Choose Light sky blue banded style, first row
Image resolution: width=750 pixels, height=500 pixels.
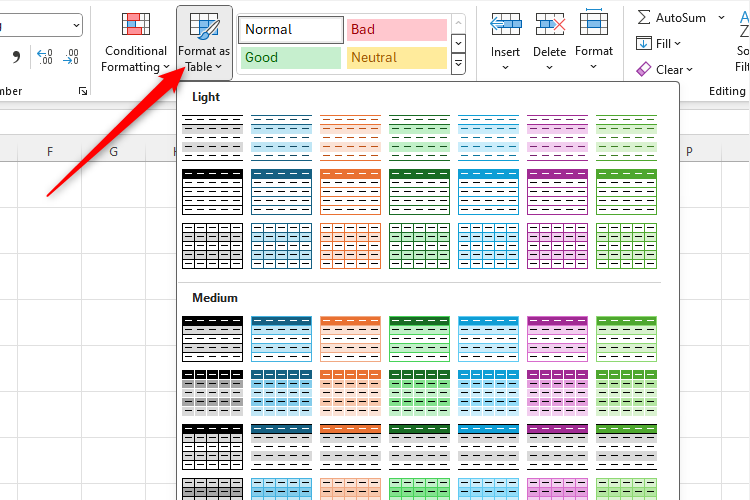[488, 138]
